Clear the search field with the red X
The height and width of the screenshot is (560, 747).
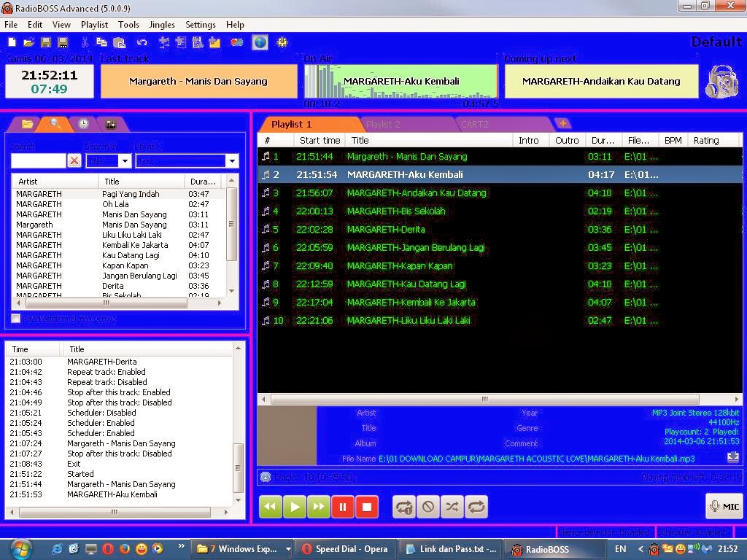76,160
